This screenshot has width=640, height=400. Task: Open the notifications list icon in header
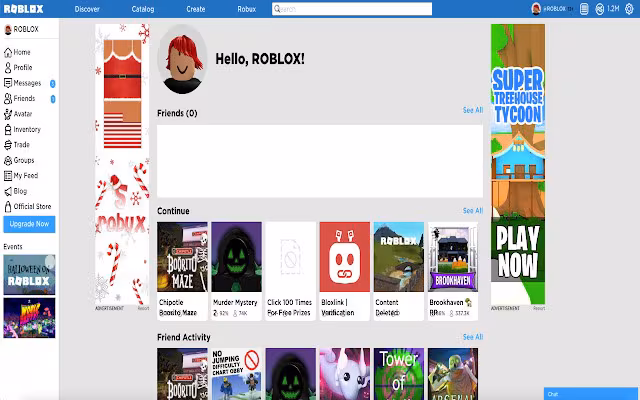584,9
